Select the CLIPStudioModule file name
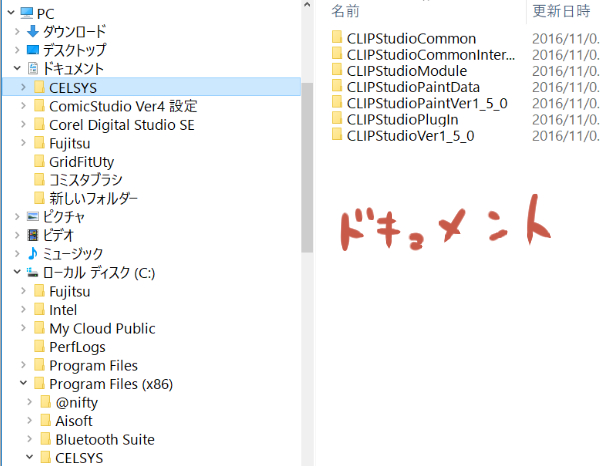 [x=407, y=71]
